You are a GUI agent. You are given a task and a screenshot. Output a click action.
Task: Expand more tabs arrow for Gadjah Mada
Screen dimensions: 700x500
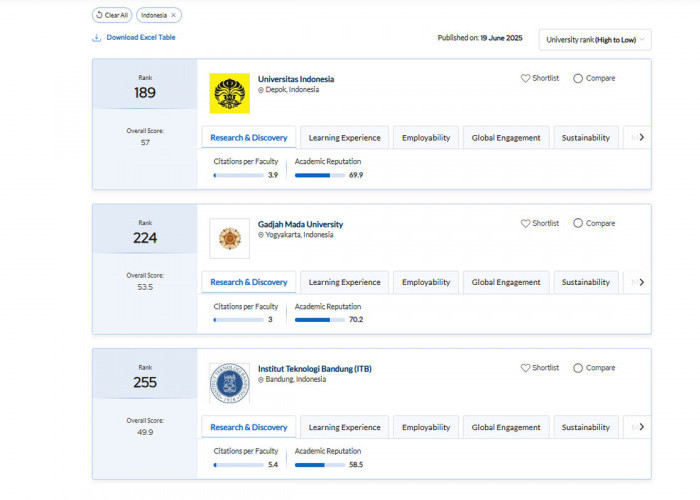(x=641, y=282)
